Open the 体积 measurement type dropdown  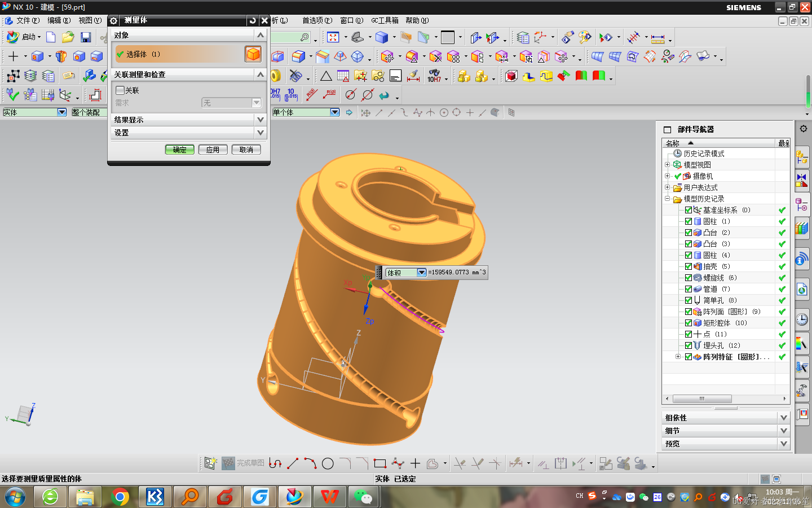pos(421,273)
